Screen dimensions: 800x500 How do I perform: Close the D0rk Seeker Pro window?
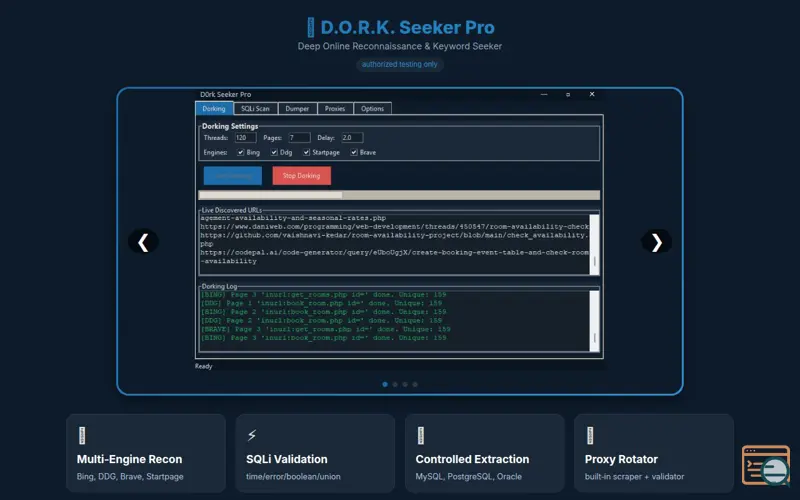click(x=592, y=94)
